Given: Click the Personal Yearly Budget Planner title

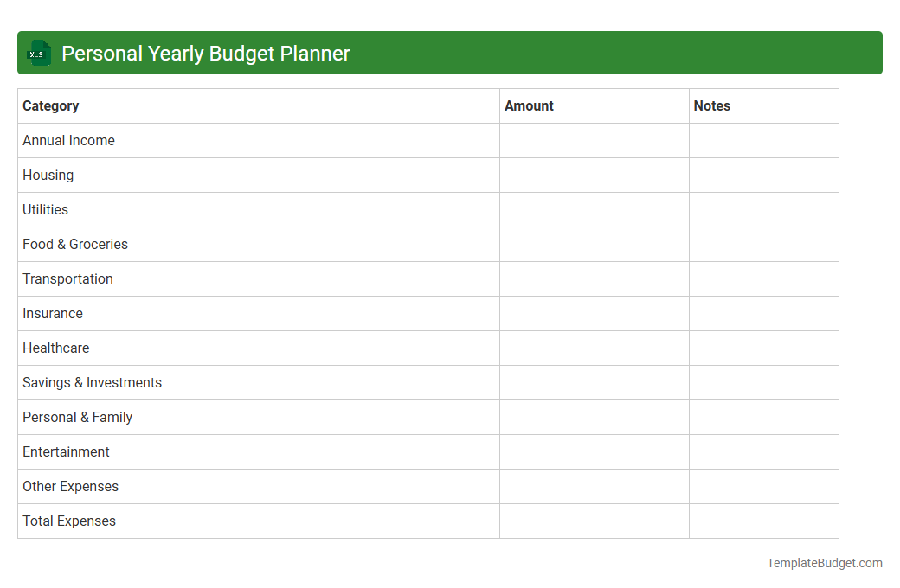Looking at the screenshot, I should tap(205, 53).
